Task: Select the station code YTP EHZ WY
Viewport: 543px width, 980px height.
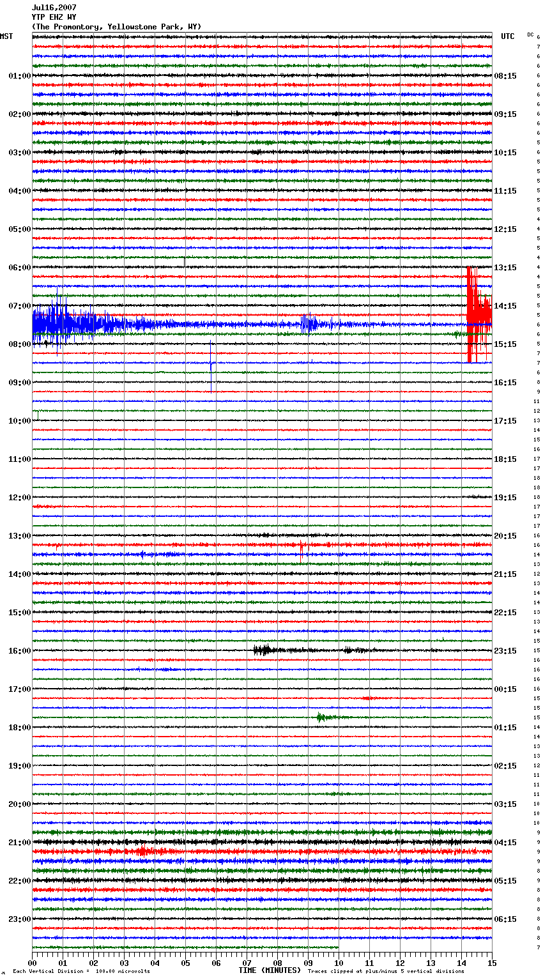Action: (x=54, y=17)
